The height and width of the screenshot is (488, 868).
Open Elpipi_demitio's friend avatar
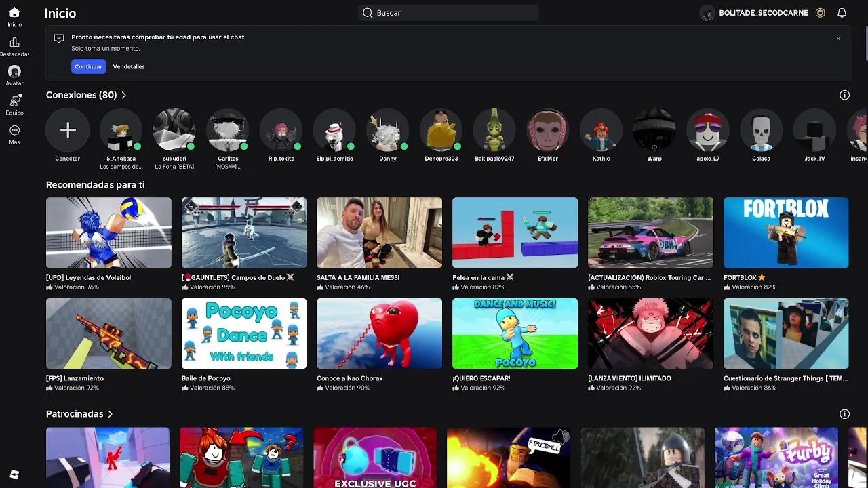pyautogui.click(x=334, y=130)
